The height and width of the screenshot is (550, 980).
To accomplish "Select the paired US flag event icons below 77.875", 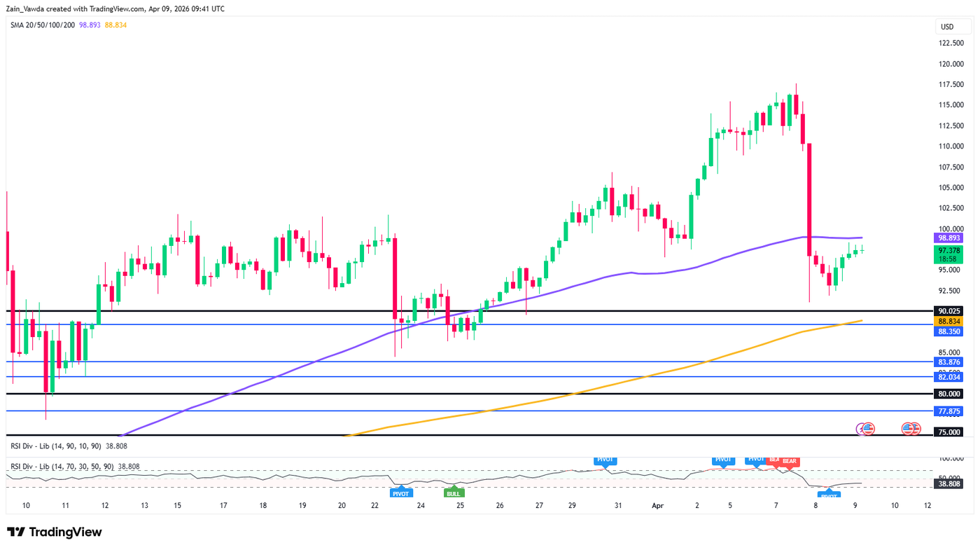I will (910, 428).
